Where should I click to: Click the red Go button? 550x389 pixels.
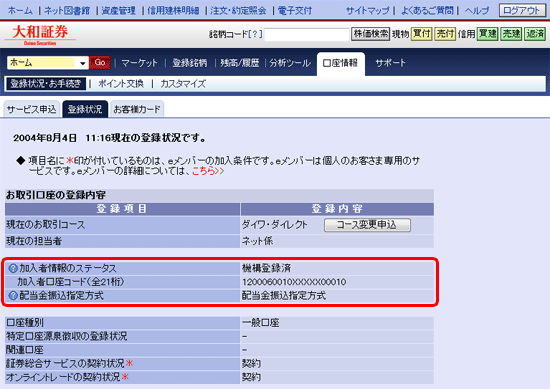coord(100,62)
